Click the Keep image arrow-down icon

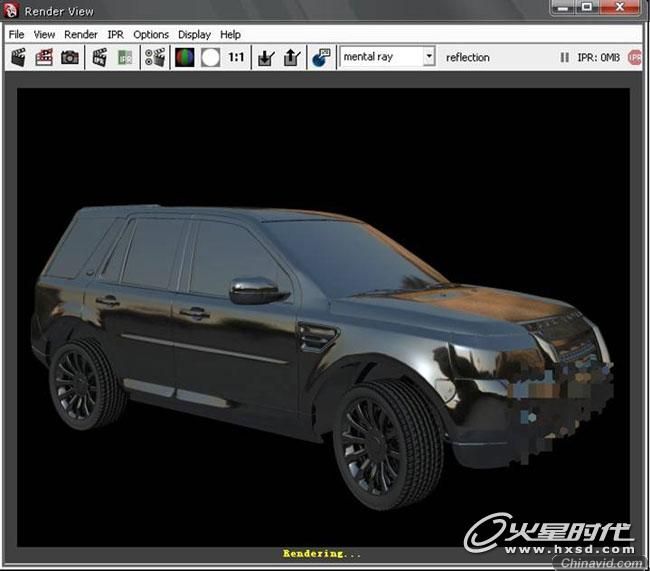click(x=266, y=58)
